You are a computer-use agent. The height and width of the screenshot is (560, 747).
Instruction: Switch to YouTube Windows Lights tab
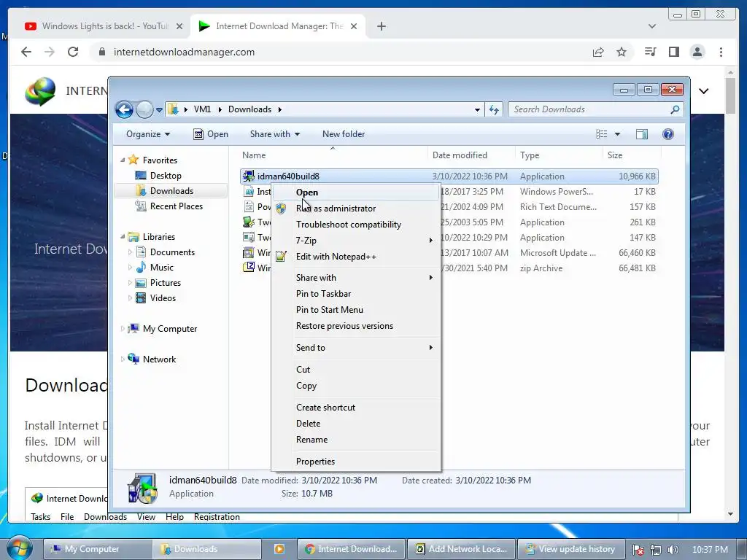[x=104, y=26]
